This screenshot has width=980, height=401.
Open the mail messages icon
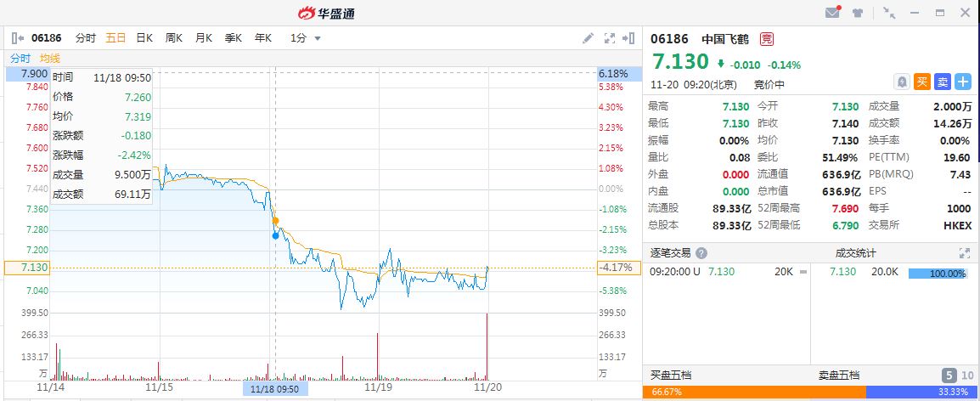point(833,13)
